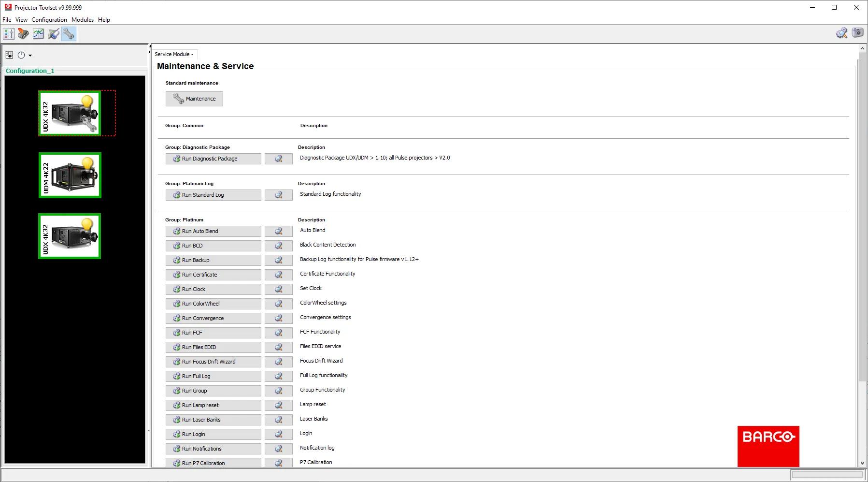Click the chip update toolbar icon
The width and height of the screenshot is (868, 482).
(23, 34)
